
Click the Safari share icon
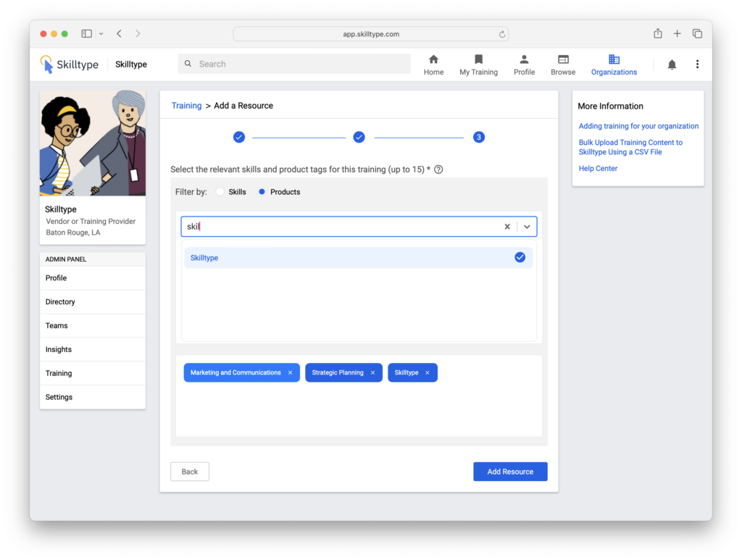click(x=658, y=33)
